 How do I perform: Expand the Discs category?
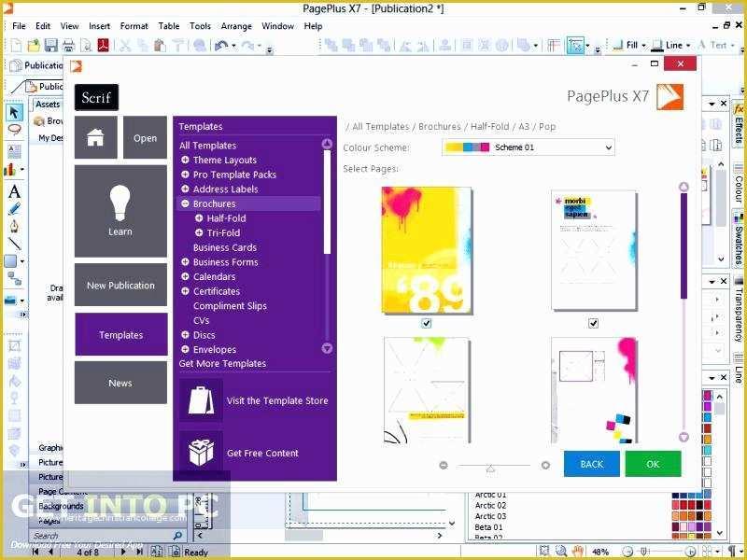click(x=185, y=335)
